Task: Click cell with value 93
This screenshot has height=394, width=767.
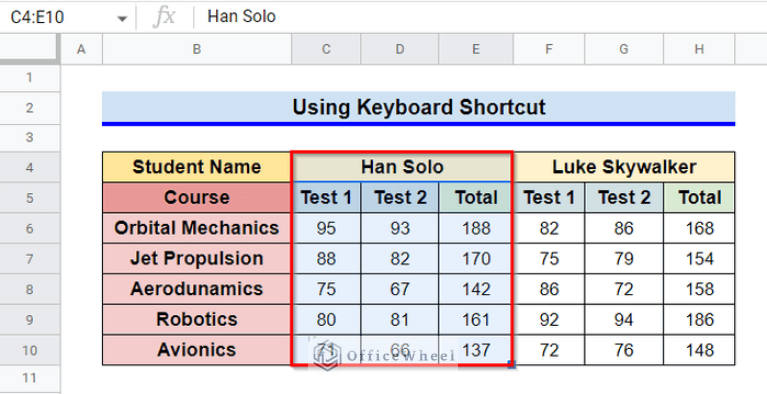Action: [x=400, y=228]
